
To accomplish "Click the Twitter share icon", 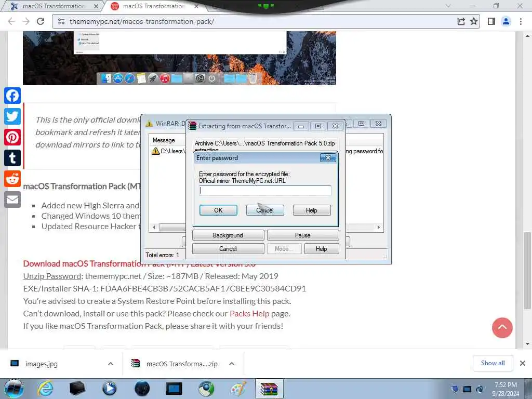I will pyautogui.click(x=12, y=116).
